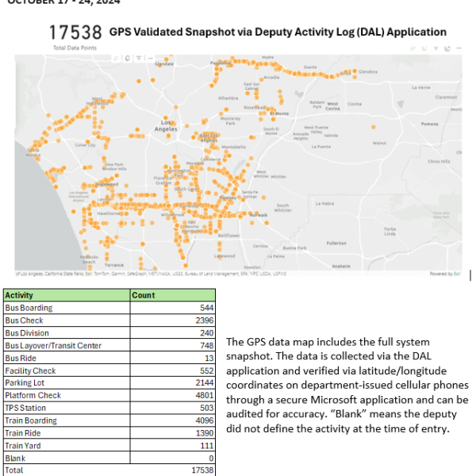The height and width of the screenshot is (476, 476).
Task: Expand the ellipsis menu on the map's left toolbar
Action: [150, 58]
